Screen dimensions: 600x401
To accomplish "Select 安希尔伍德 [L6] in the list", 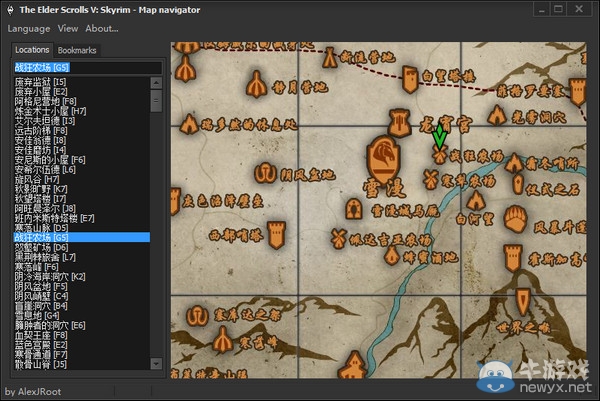I will click(x=82, y=170).
